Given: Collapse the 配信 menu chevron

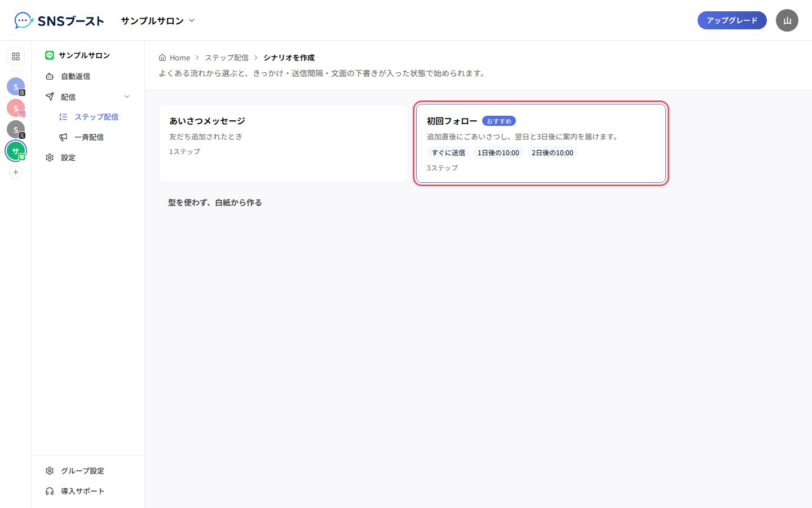Looking at the screenshot, I should (x=127, y=97).
